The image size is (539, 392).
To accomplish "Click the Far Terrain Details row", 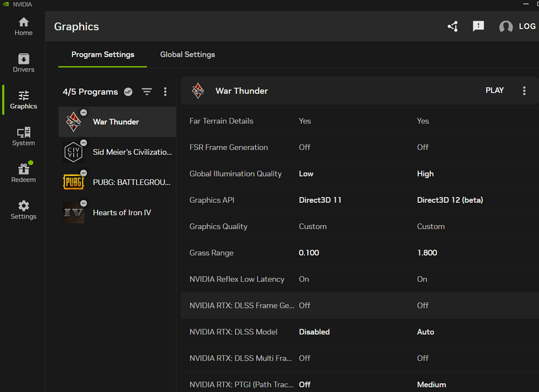I will pos(360,121).
